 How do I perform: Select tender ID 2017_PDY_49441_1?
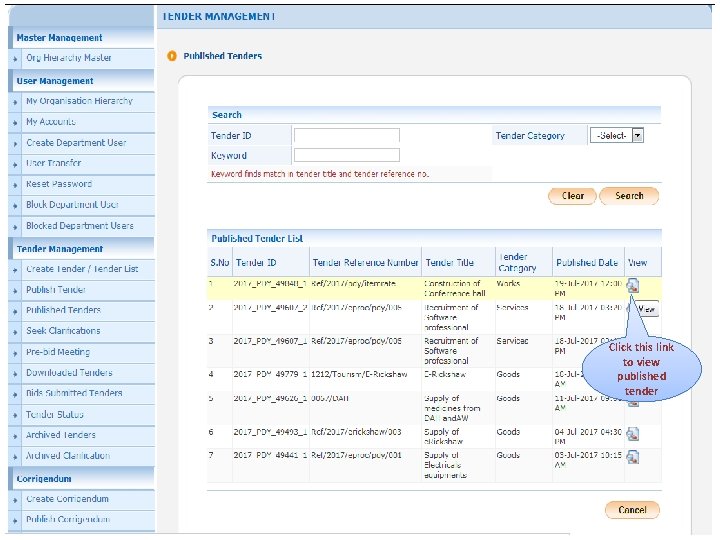[x=270, y=455]
